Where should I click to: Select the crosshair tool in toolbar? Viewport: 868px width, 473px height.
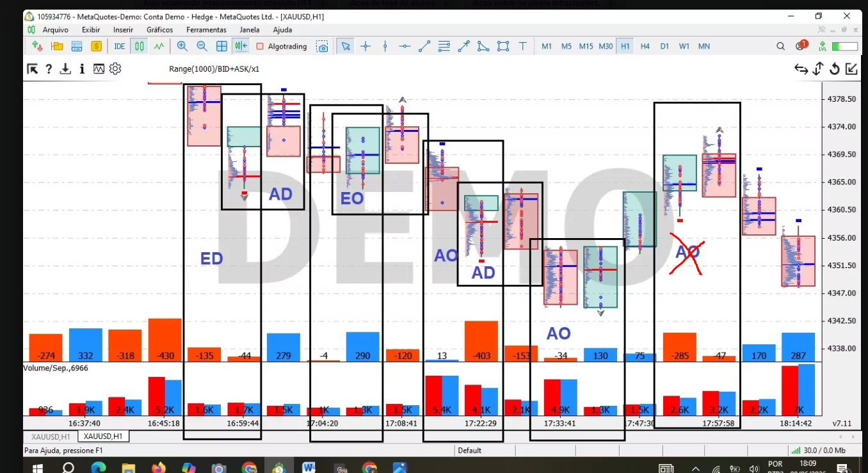coord(366,46)
